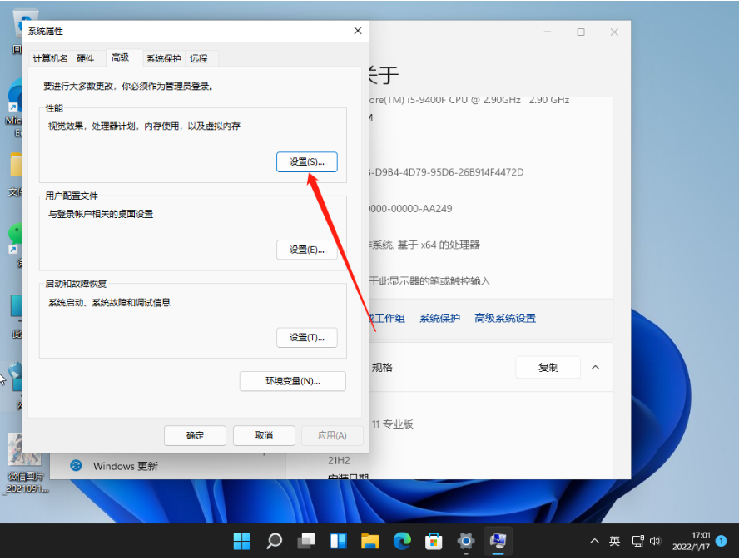Open notification badge in tray
The width and height of the screenshot is (739, 560).
721,541
